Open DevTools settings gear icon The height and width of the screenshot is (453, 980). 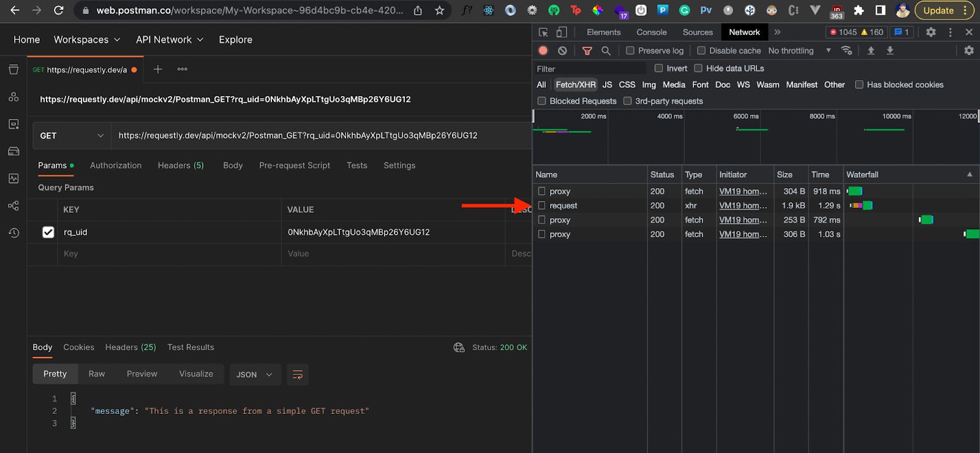coord(931,32)
